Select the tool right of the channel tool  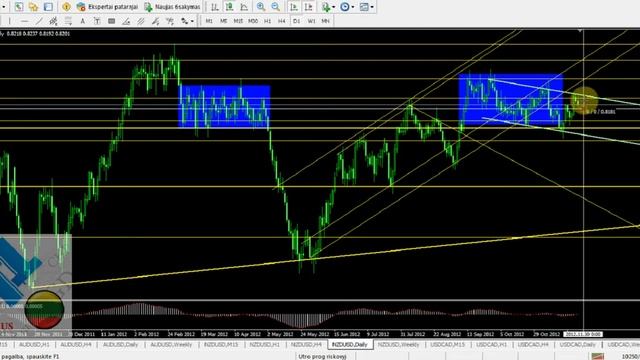[x=155, y=21]
